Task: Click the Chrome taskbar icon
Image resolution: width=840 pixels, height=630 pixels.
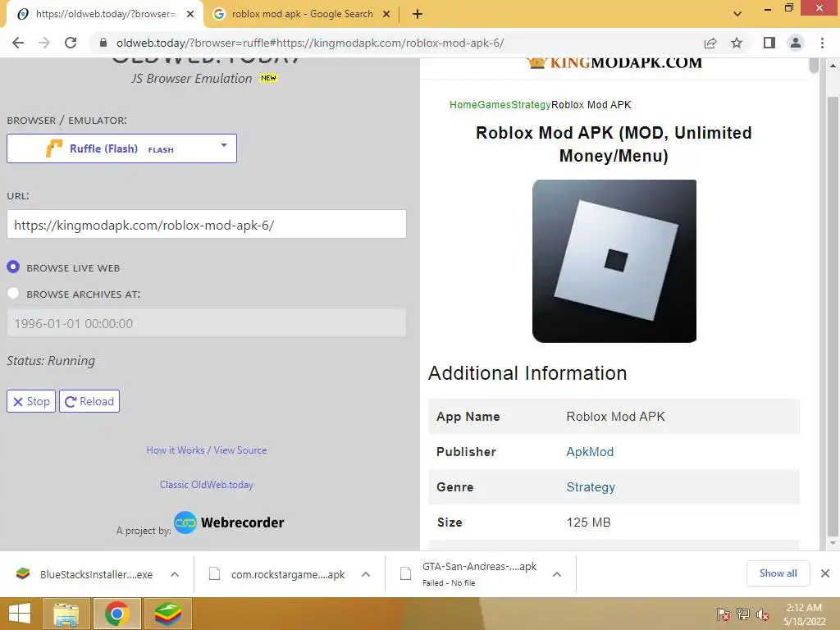Action: [x=116, y=614]
